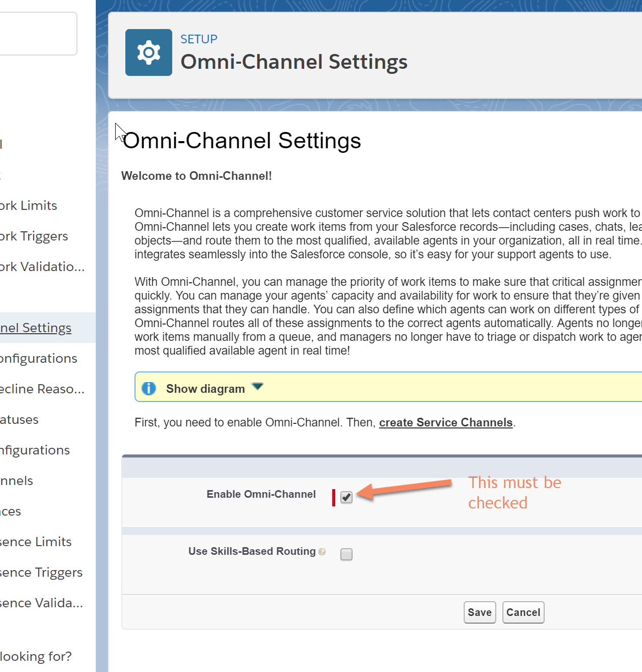Uncheck the Enable Omni-Channel checkbox
The image size is (642, 672).
(346, 497)
